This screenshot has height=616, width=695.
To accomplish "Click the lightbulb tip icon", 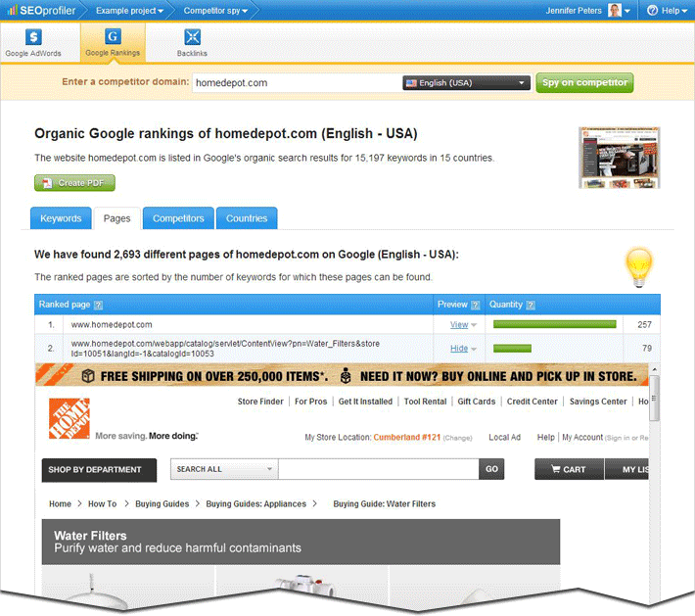I will 638,267.
